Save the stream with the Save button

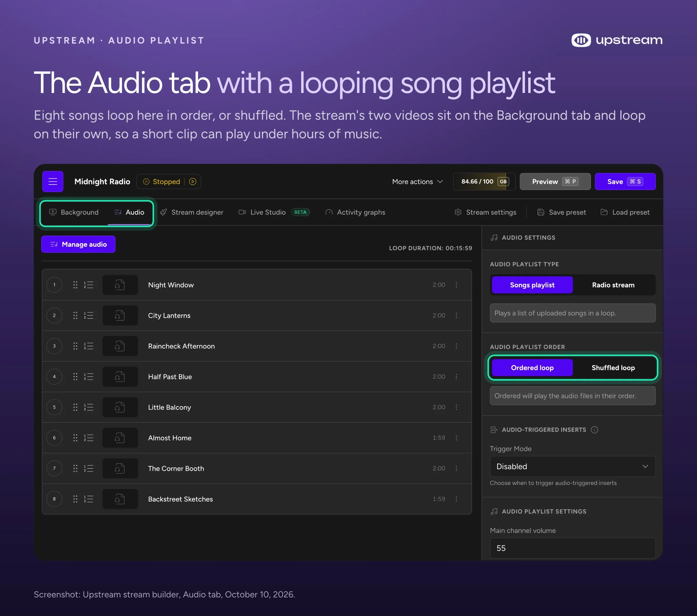(x=625, y=181)
